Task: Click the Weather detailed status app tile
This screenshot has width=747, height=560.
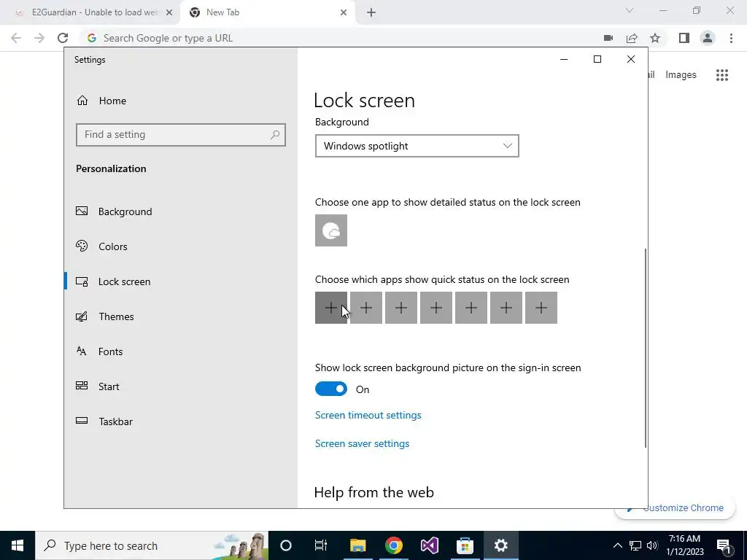Action: click(331, 230)
